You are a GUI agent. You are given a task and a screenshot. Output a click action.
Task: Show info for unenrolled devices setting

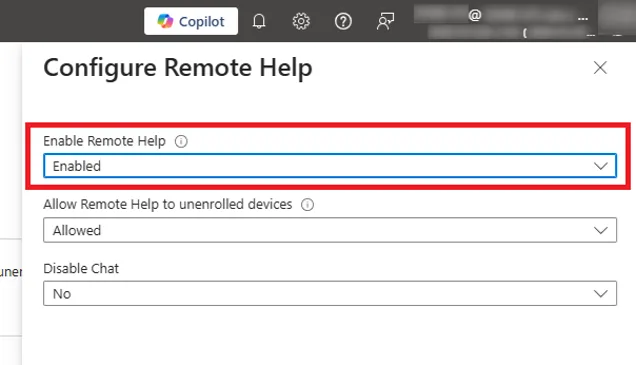pos(307,204)
